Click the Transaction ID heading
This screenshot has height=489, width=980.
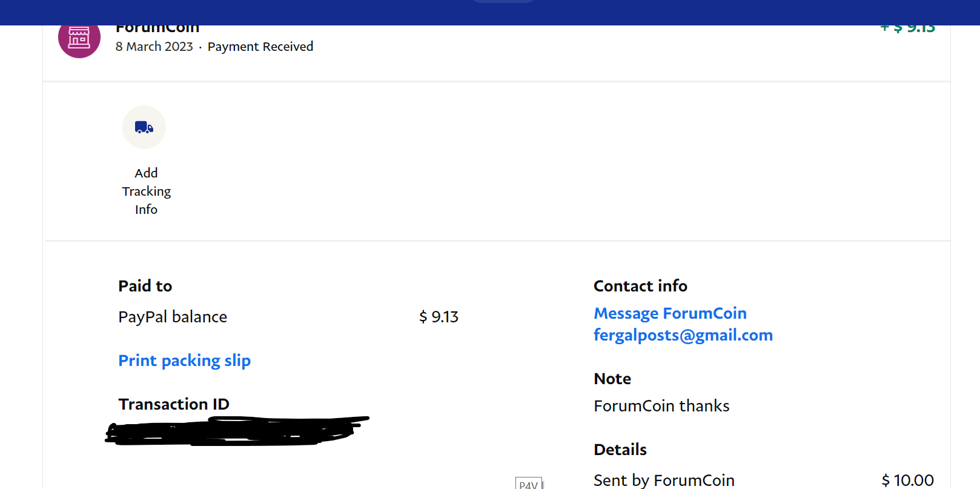[x=174, y=404]
